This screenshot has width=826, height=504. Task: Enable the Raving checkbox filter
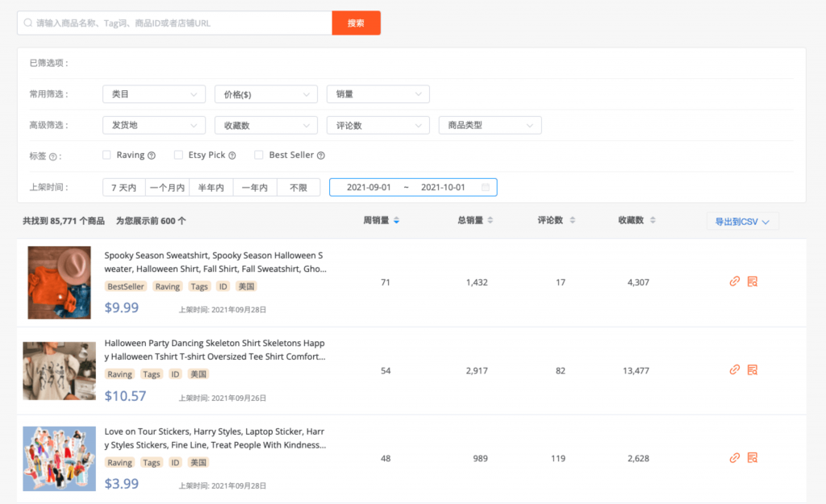click(106, 155)
